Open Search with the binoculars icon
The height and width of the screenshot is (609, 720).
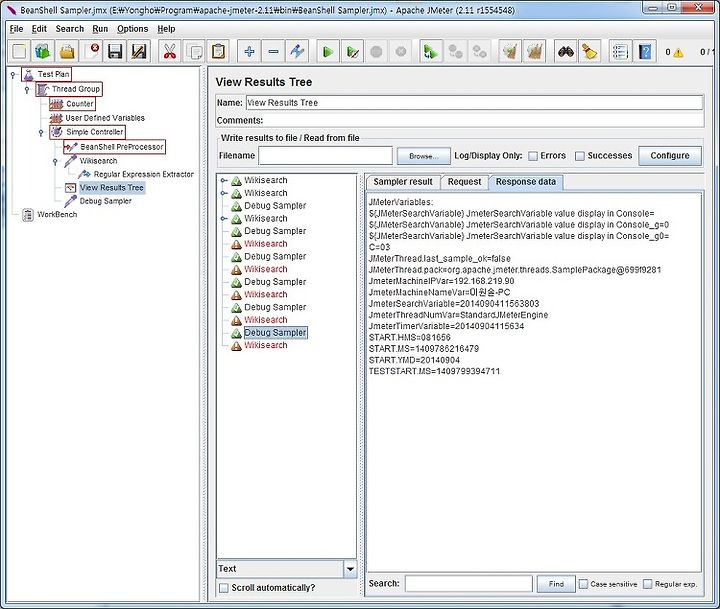566,51
